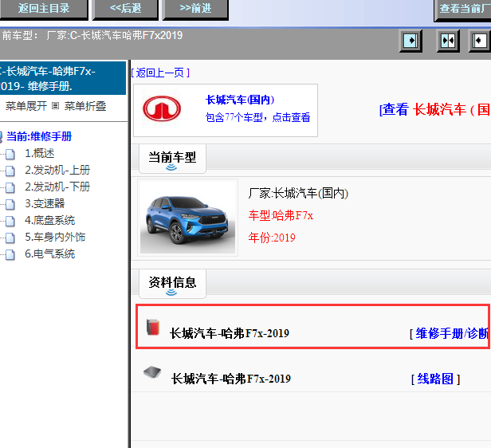Click the 返回主目录 button
Screen dimensions: 491x448
pos(43,9)
